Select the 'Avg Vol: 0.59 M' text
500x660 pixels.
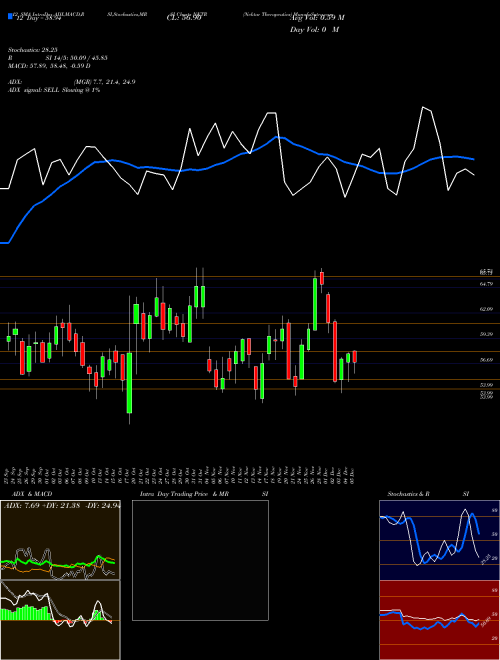point(317,18)
